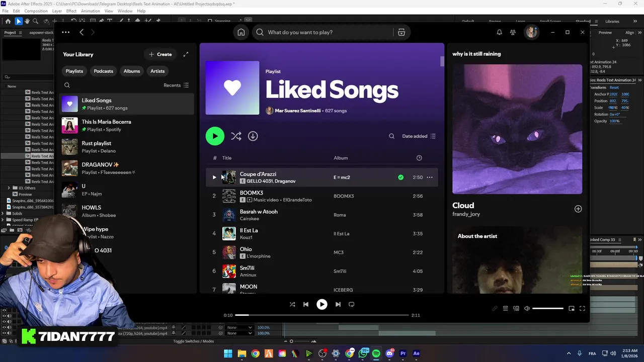
Task: Open the Spotify profile avatar
Action: point(531,32)
